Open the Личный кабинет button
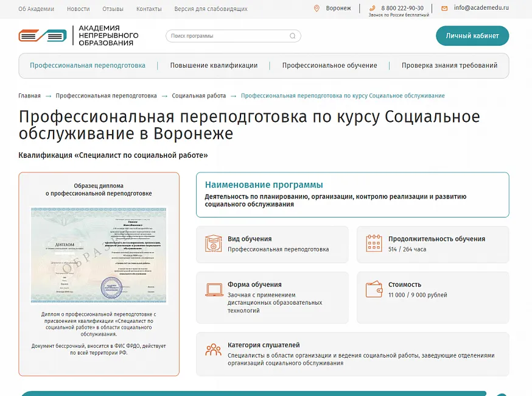The width and height of the screenshot is (532, 396). (x=472, y=36)
